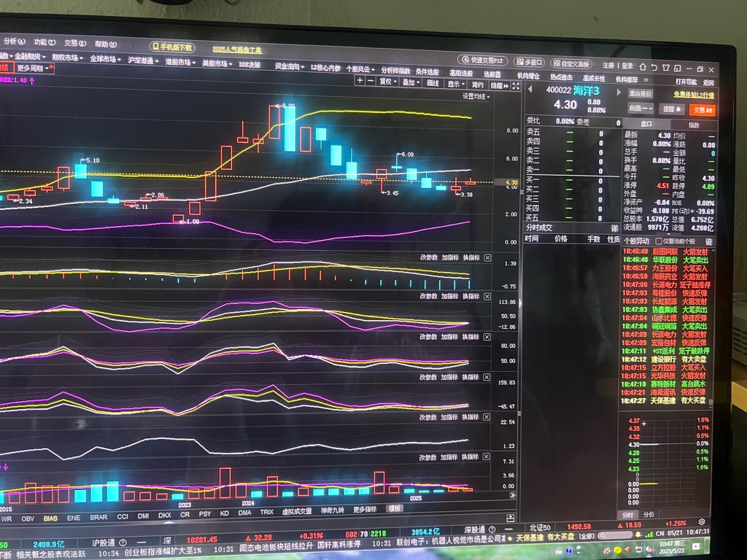Image resolution: width=747 pixels, height=560 pixels.
Task: Expand 资金流向 menu
Action: coord(289,66)
